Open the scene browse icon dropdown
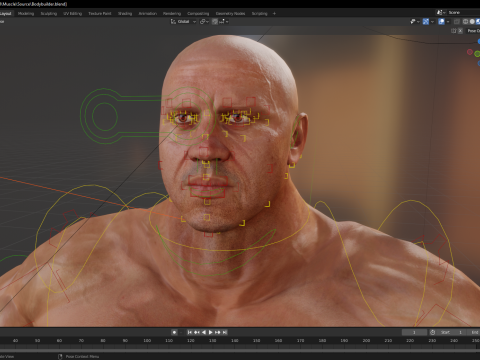Screen dimensions: 480x360 click(441, 12)
